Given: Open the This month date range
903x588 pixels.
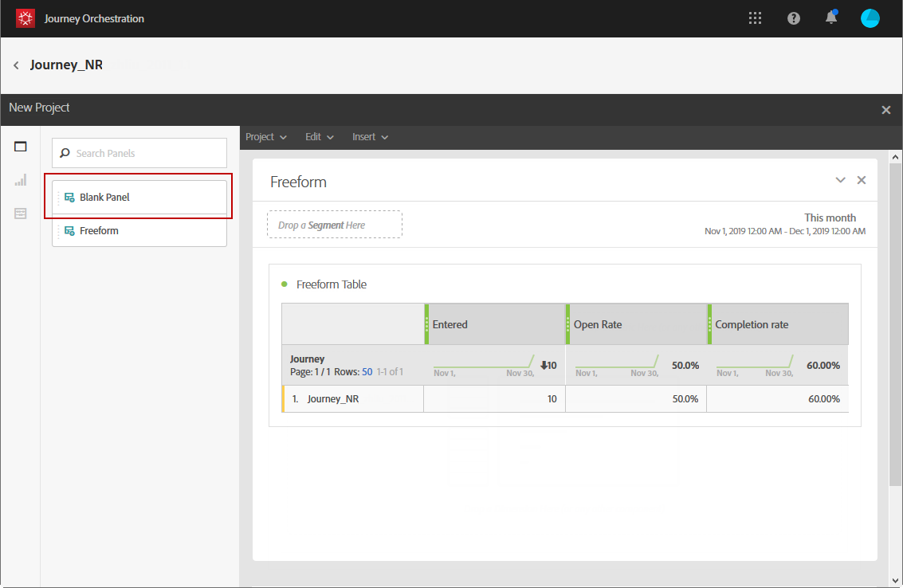Looking at the screenshot, I should click(x=785, y=224).
